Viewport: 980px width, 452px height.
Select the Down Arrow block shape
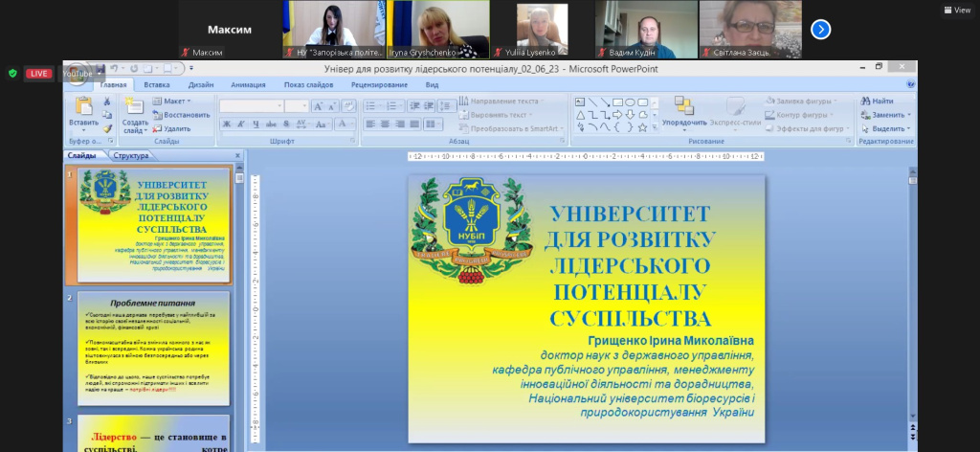[x=630, y=114]
